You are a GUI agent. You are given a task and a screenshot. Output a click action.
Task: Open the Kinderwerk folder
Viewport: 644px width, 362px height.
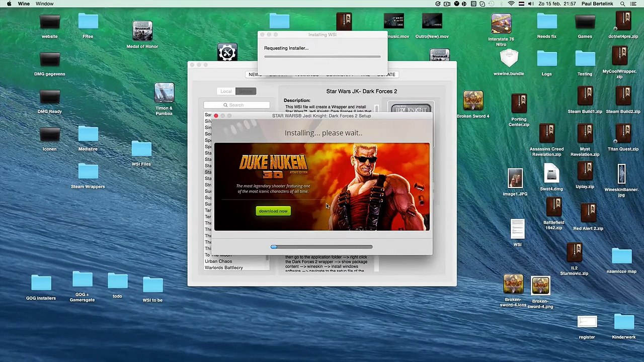[x=624, y=323]
